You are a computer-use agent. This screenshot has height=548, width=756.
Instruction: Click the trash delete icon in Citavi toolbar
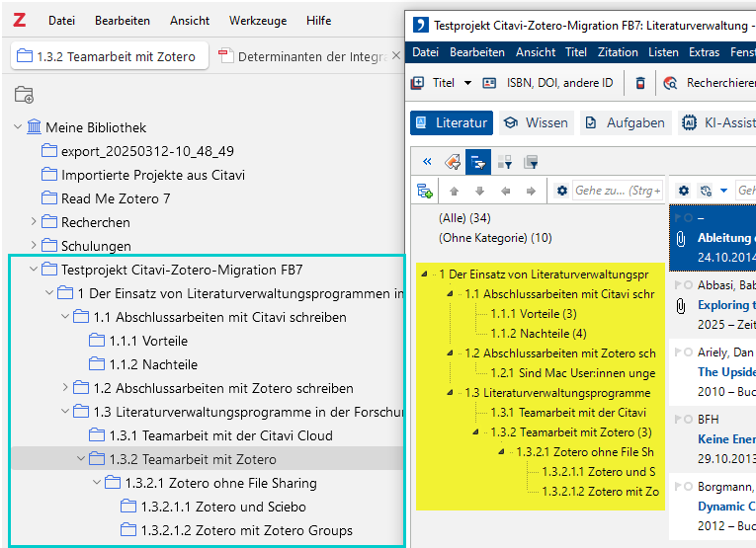tap(639, 83)
